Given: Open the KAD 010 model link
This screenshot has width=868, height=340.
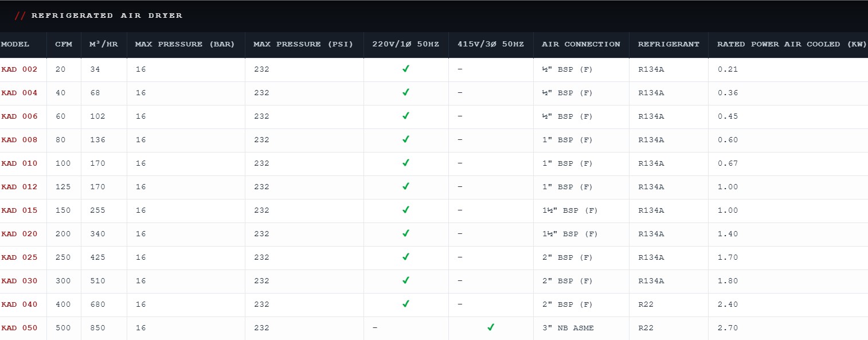Looking at the screenshot, I should coord(19,163).
